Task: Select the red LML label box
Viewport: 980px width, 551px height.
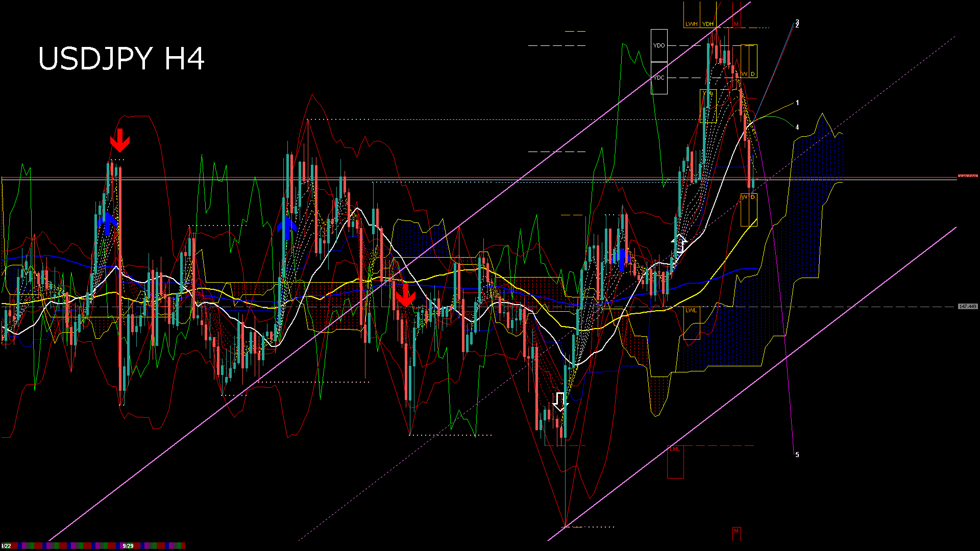Action: pyautogui.click(x=675, y=449)
